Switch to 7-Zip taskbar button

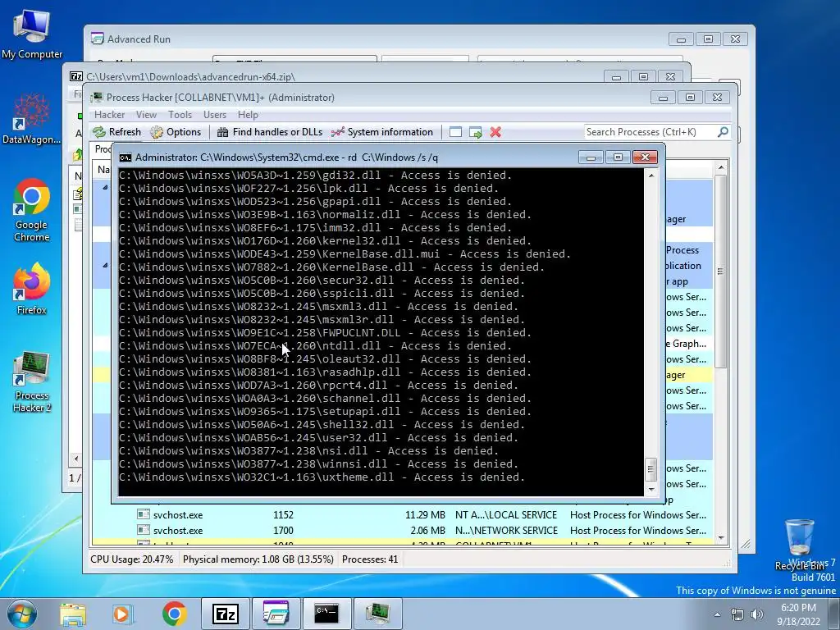click(x=226, y=614)
